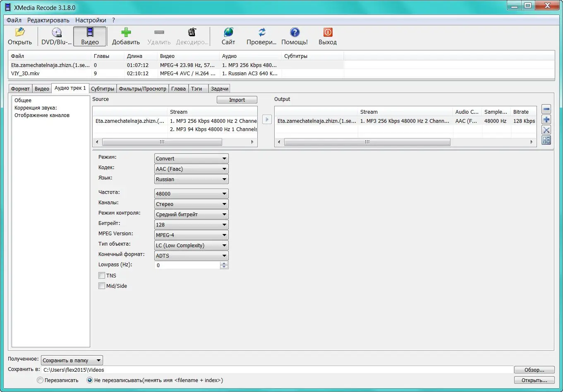Select the Перезаписать radio button
Viewport: 563px width, 392px height.
click(40, 380)
